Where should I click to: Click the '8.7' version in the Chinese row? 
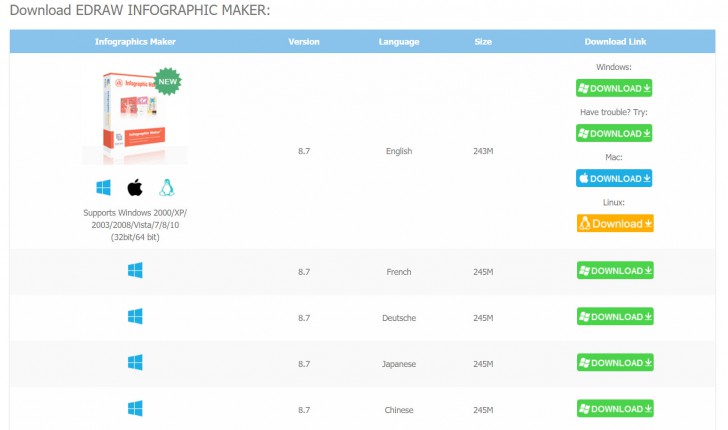(x=304, y=410)
